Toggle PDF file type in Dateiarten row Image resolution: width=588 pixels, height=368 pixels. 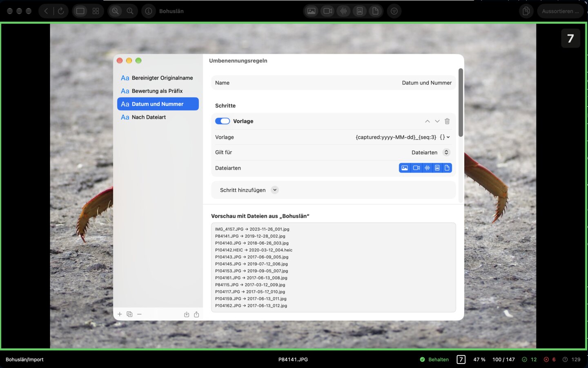(437, 168)
